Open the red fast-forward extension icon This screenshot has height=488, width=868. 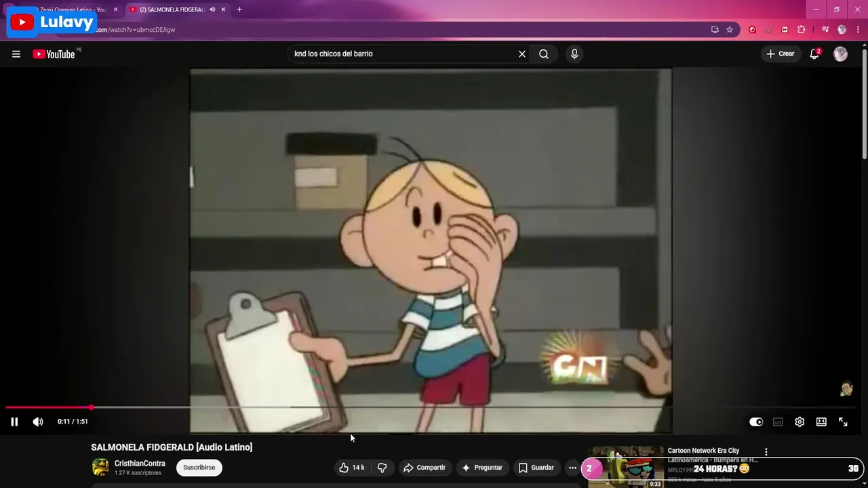(x=785, y=30)
